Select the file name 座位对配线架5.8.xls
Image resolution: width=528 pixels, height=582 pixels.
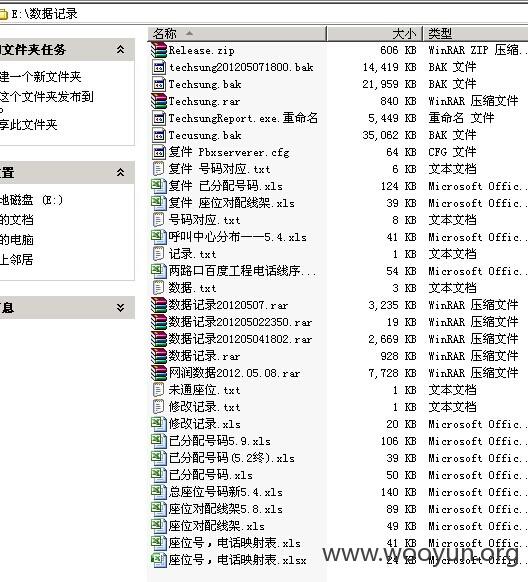tap(226, 509)
